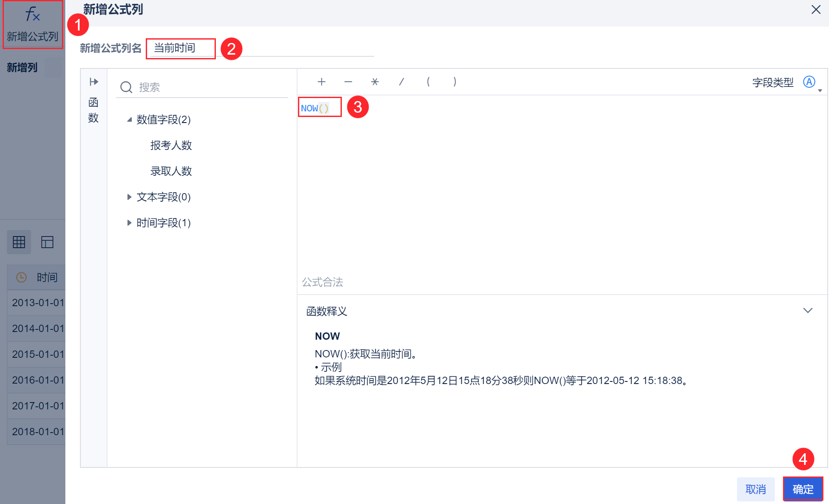The image size is (829, 504).
Task: Click the 时间 column header
Action: click(37, 277)
